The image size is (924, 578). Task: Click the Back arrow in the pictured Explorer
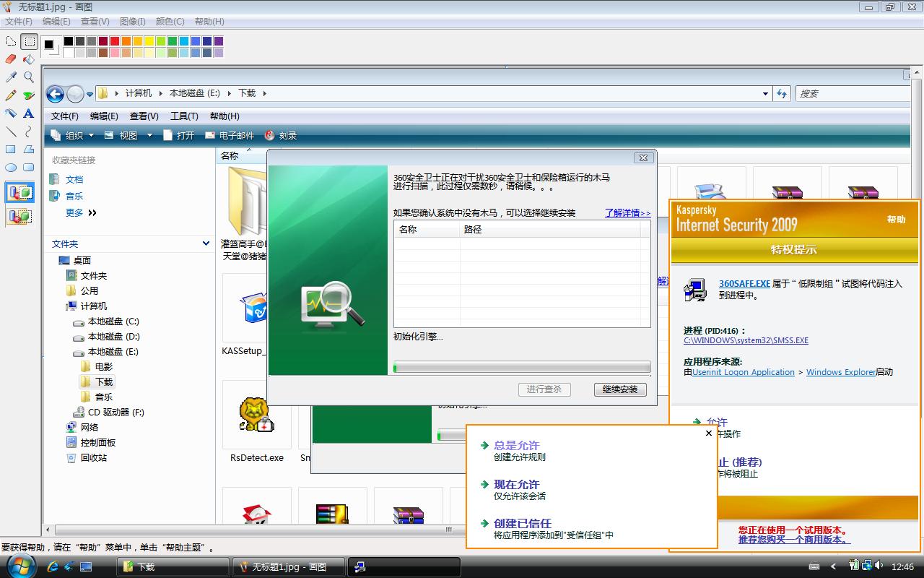[55, 94]
